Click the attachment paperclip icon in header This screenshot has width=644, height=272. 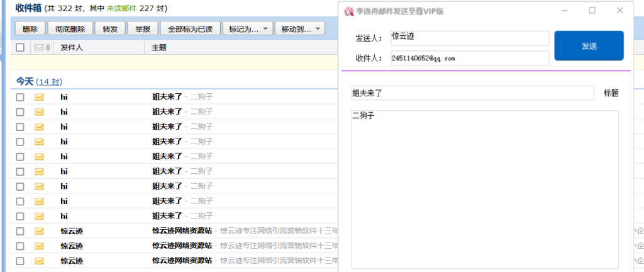pyautogui.click(x=47, y=47)
